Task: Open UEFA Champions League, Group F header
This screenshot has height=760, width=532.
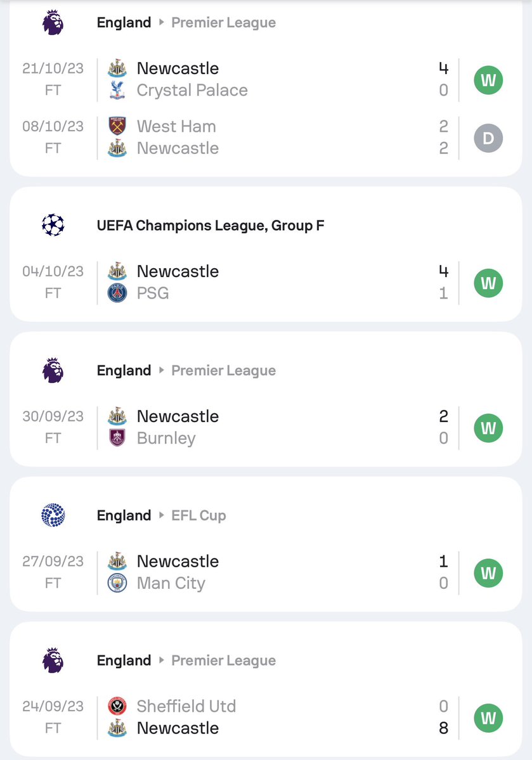Action: pyautogui.click(x=210, y=225)
